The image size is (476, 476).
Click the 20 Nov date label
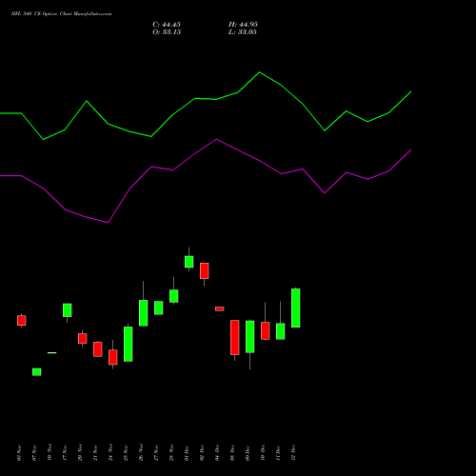click(x=80, y=453)
